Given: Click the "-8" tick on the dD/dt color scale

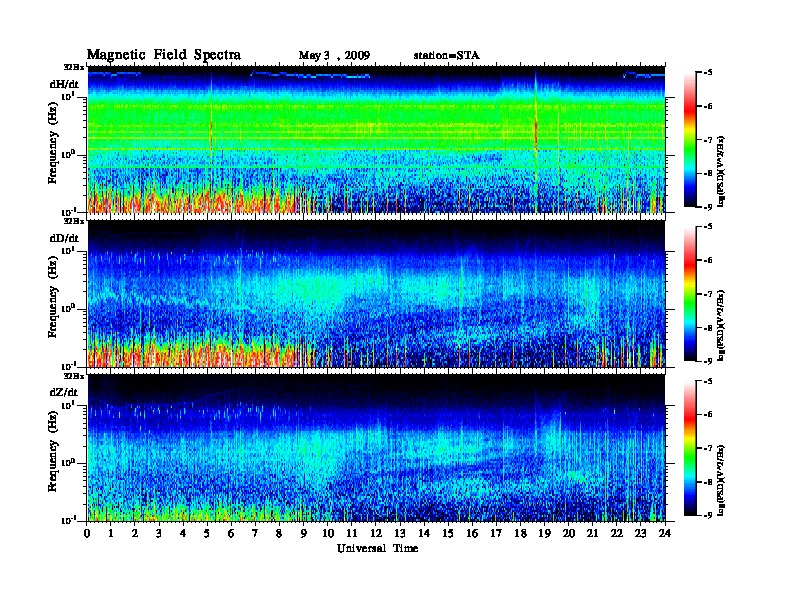Looking at the screenshot, I should [x=708, y=328].
